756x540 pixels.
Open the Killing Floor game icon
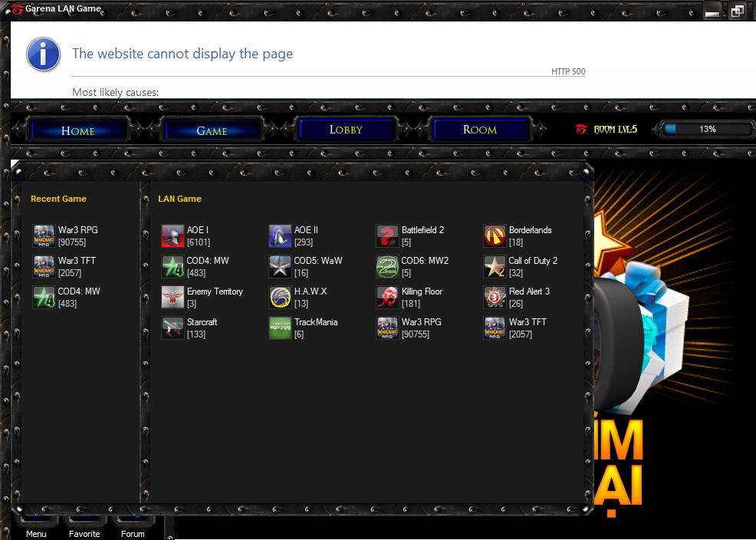point(387,297)
